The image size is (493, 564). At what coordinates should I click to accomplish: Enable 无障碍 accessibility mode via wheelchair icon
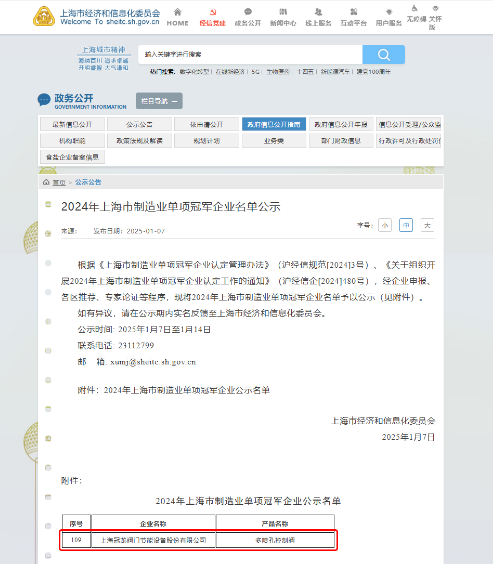click(x=416, y=14)
